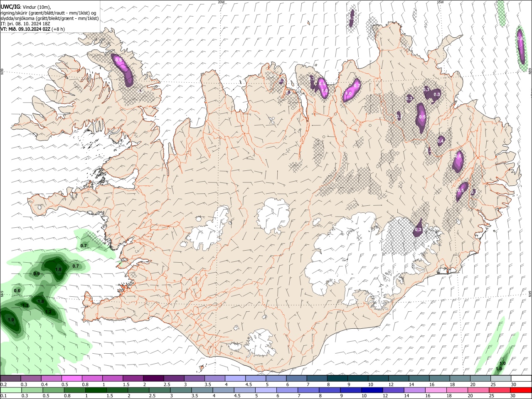Click the header title 'UWC/IG: Vindur (10m)'
532x399 pixels.
[x=25, y=7]
